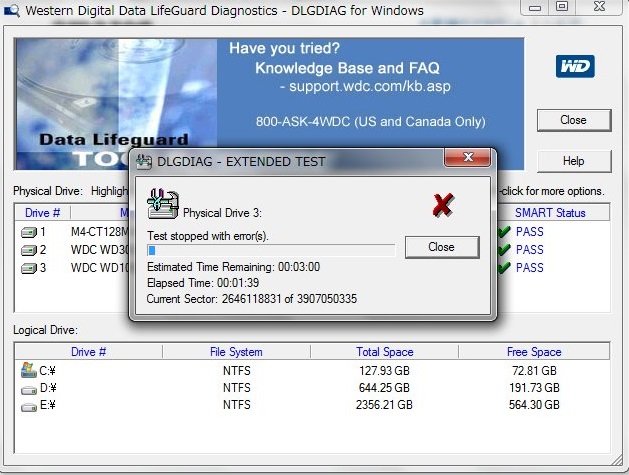Screen dimensions: 629x475
Task: Click Estimated Time Remaining text
Action: (233, 267)
